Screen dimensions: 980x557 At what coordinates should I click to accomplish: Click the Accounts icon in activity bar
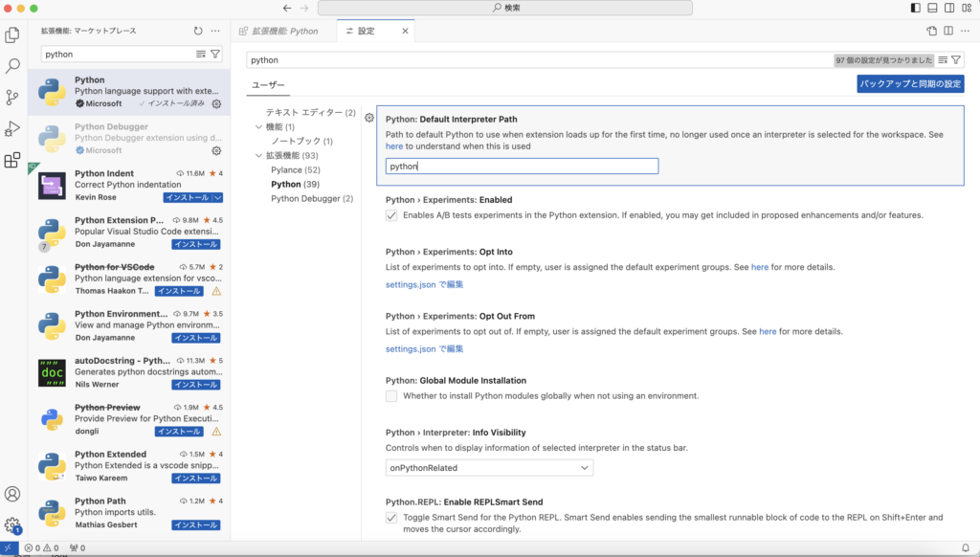coord(12,494)
